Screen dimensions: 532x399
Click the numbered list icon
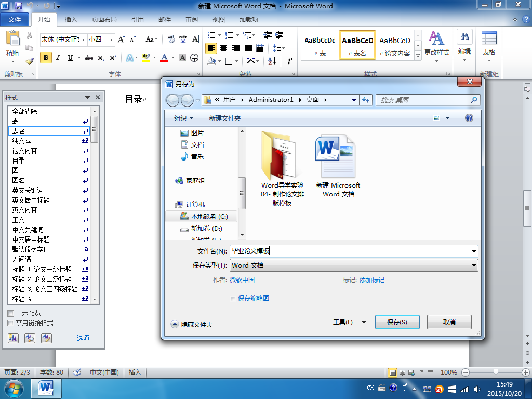[x=229, y=35]
